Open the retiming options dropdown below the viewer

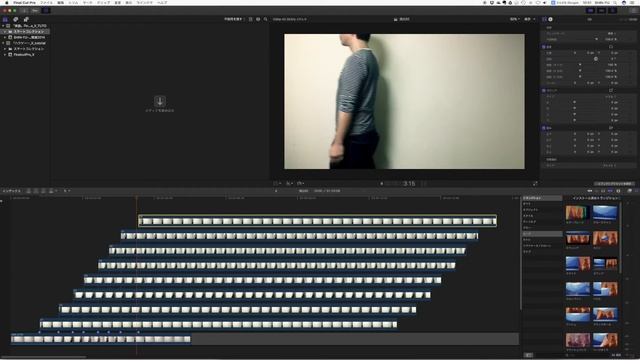(300, 184)
